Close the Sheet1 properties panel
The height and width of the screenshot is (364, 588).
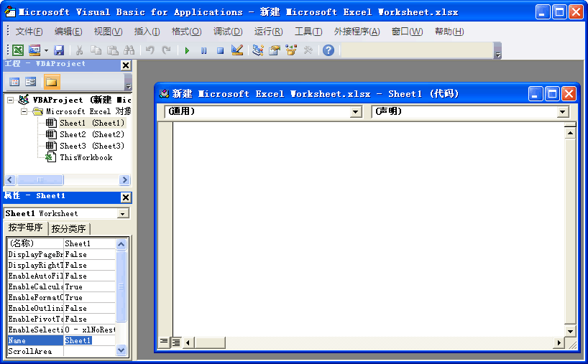tap(126, 197)
